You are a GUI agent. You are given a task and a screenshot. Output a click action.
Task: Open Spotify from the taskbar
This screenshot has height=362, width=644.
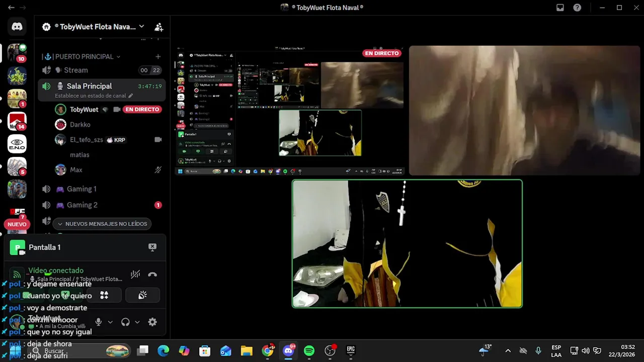click(x=309, y=350)
